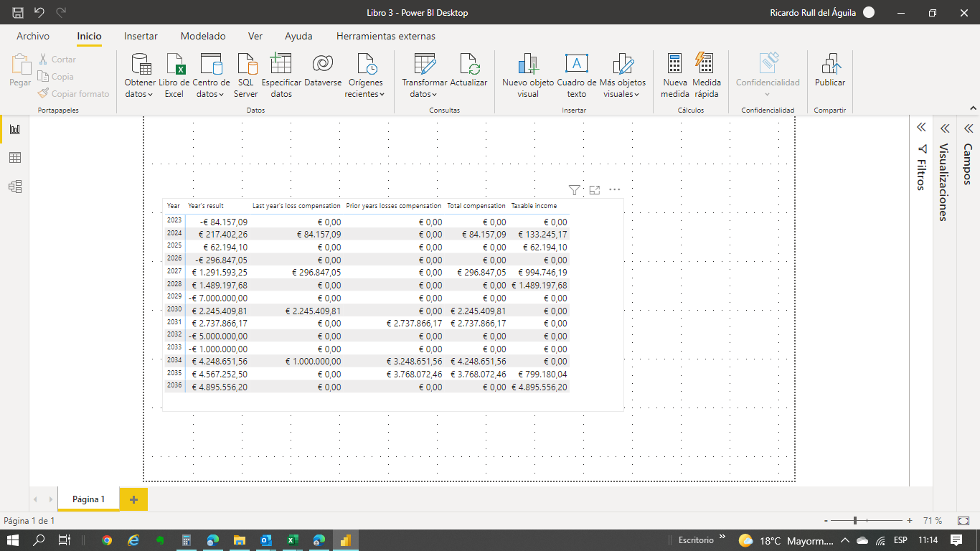Open the Confidencialidad dropdown
Image resolution: width=980 pixels, height=551 pixels.
[x=768, y=75]
